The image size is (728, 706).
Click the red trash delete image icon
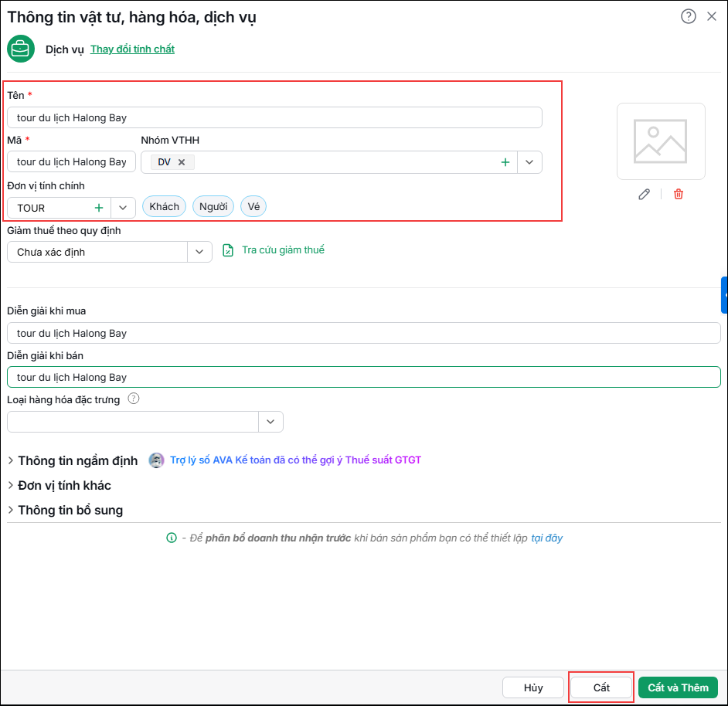679,194
